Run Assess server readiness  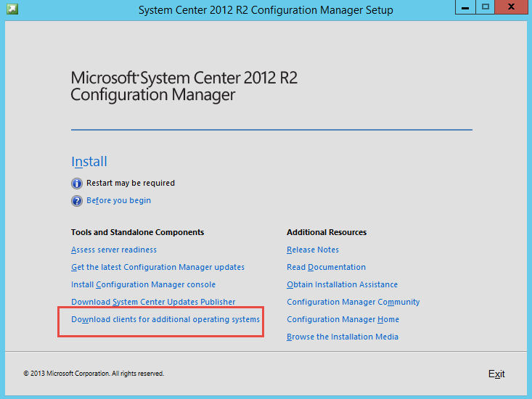pyautogui.click(x=114, y=250)
